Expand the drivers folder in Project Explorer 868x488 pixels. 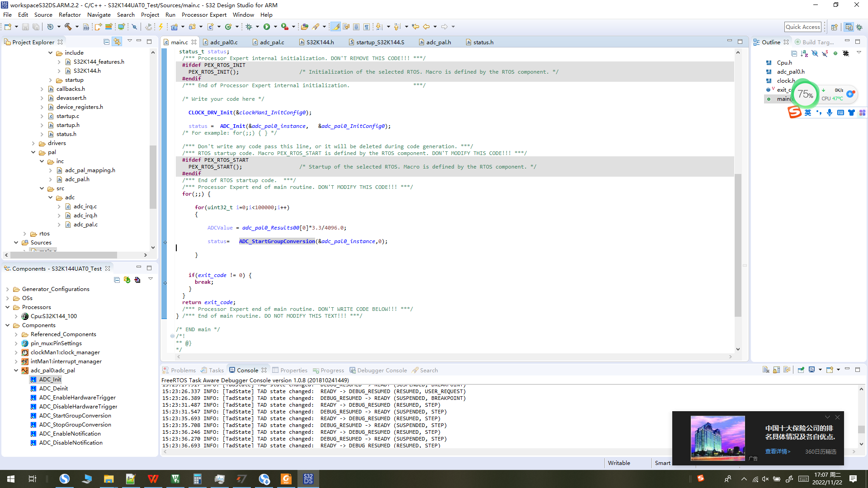(33, 143)
